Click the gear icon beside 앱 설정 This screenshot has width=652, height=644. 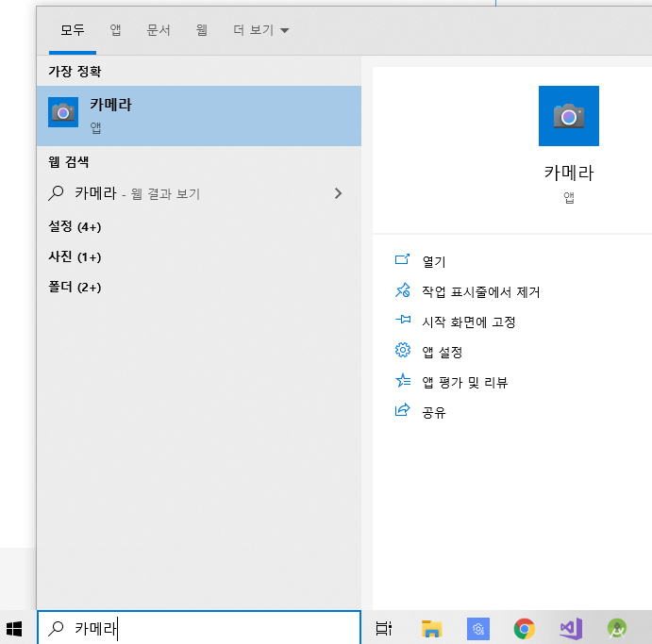[x=403, y=350]
